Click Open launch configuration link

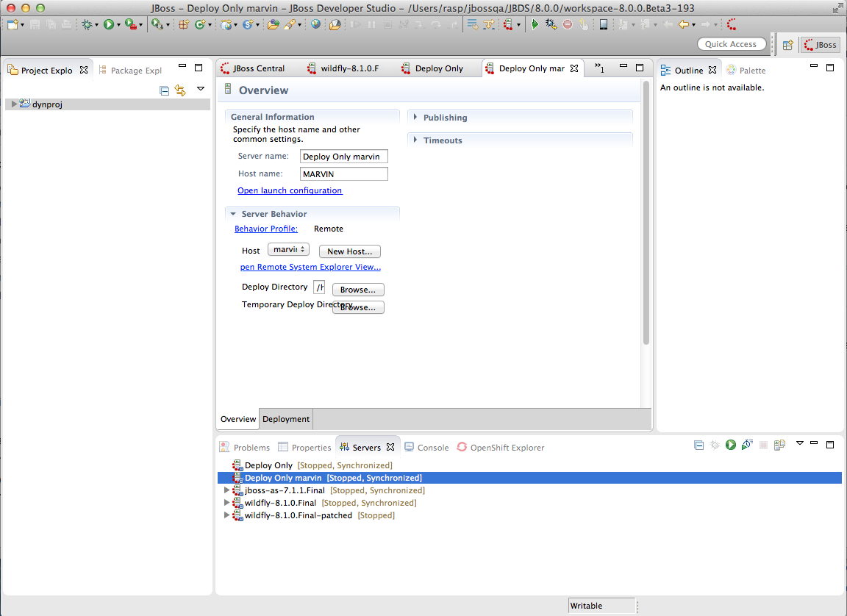pyautogui.click(x=290, y=190)
